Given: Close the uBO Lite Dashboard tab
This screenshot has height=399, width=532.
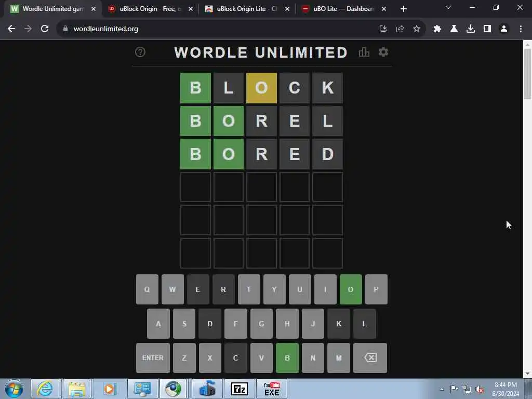Looking at the screenshot, I should pos(384,9).
